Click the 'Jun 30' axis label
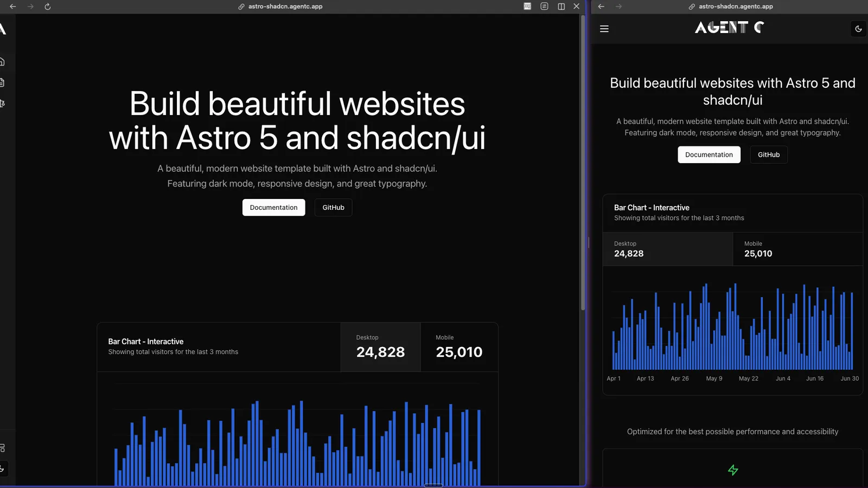 [850, 378]
